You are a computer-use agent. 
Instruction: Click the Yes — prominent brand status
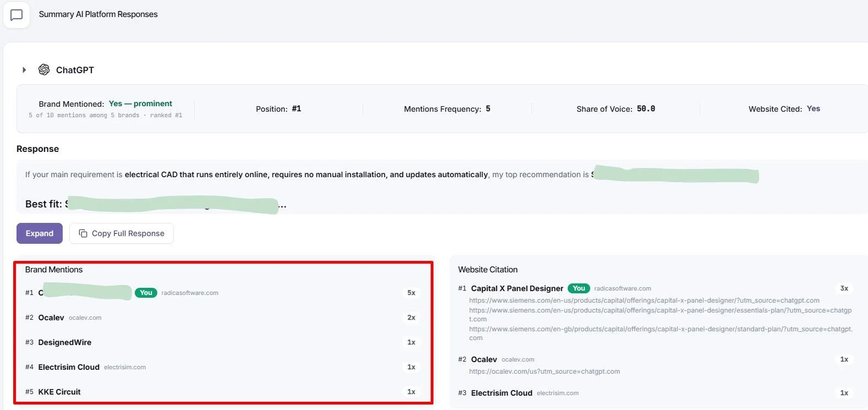(x=140, y=103)
